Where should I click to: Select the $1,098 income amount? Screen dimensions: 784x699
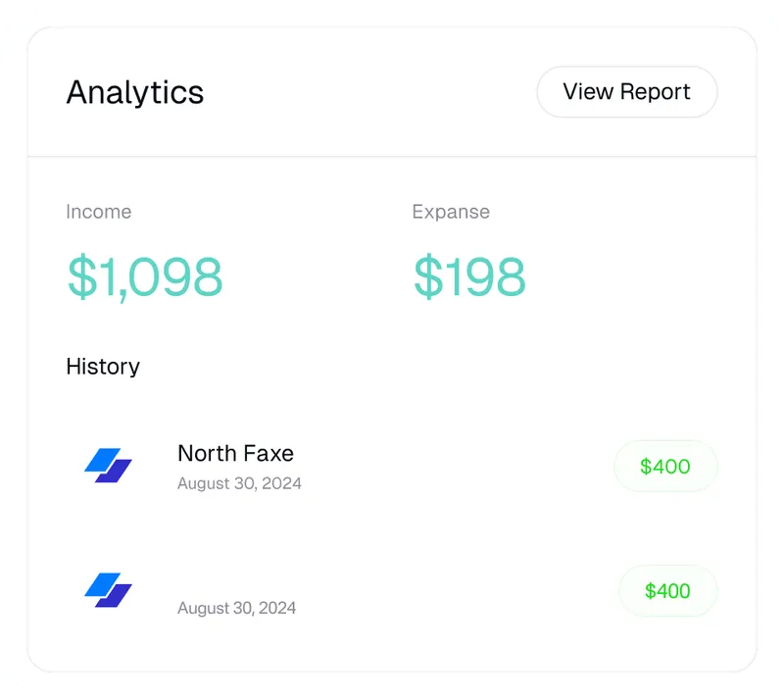[x=145, y=276]
